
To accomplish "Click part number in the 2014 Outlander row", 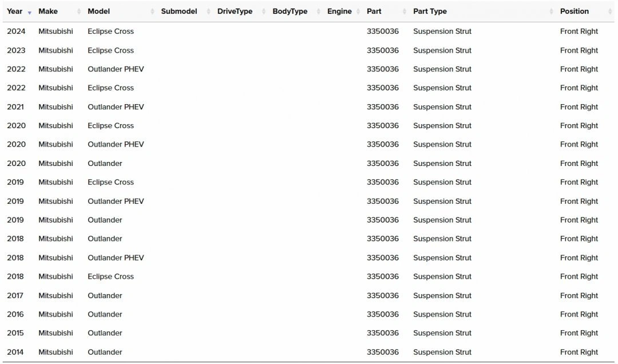I will [382, 352].
